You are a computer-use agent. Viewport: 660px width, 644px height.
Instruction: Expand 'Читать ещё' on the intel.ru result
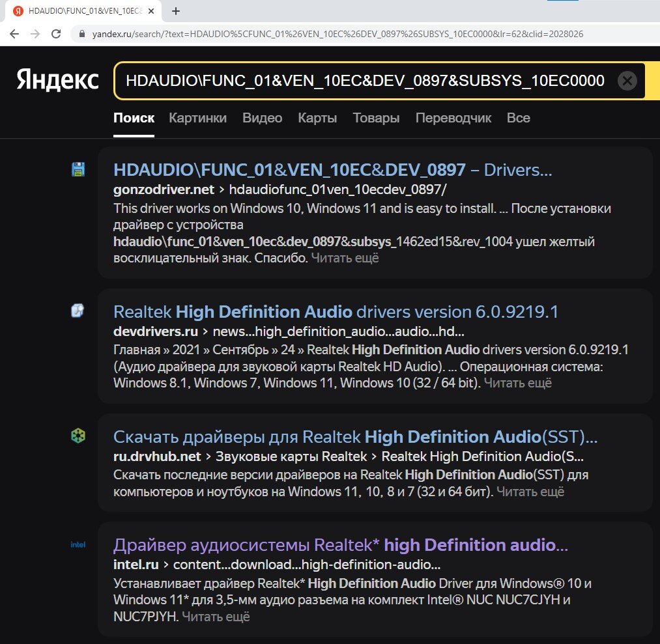tap(216, 617)
